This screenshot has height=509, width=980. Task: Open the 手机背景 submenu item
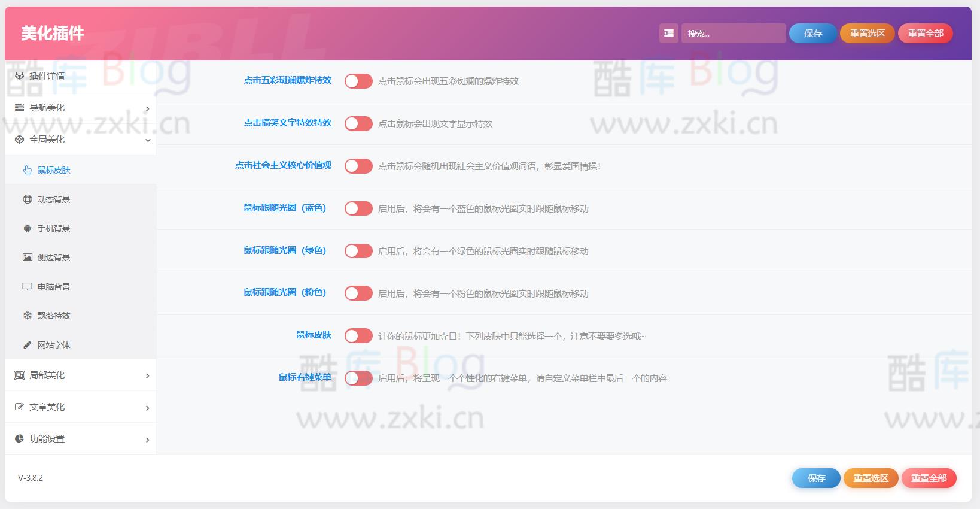(x=80, y=228)
